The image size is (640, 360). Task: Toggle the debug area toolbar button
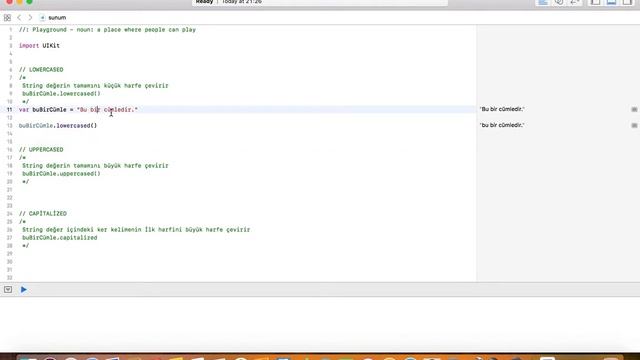[611, 2]
